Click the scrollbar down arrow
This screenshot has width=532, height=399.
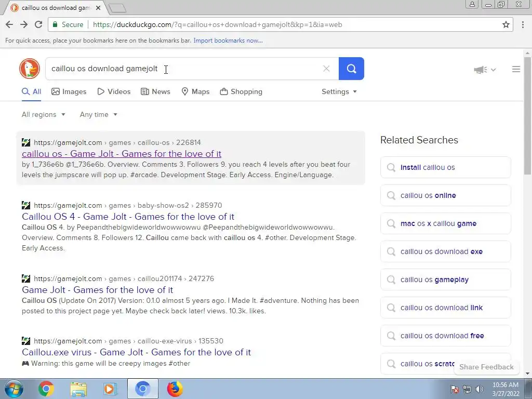pyautogui.click(x=527, y=374)
